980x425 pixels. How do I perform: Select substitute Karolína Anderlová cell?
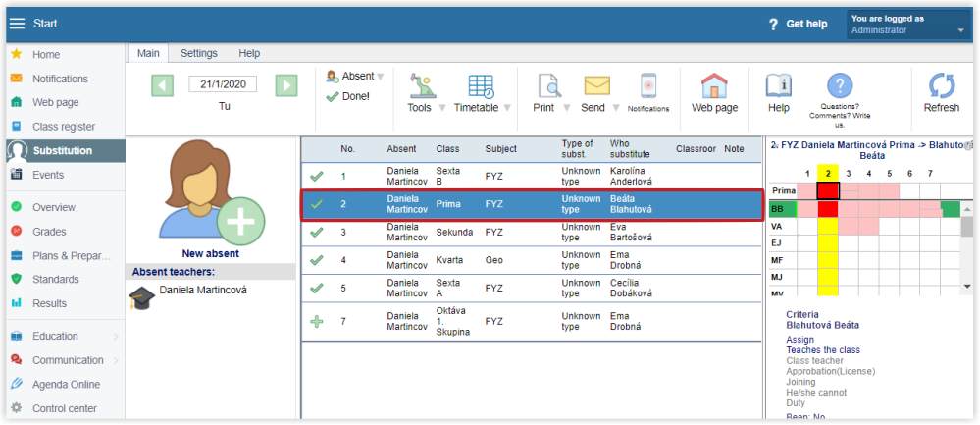[x=633, y=177]
